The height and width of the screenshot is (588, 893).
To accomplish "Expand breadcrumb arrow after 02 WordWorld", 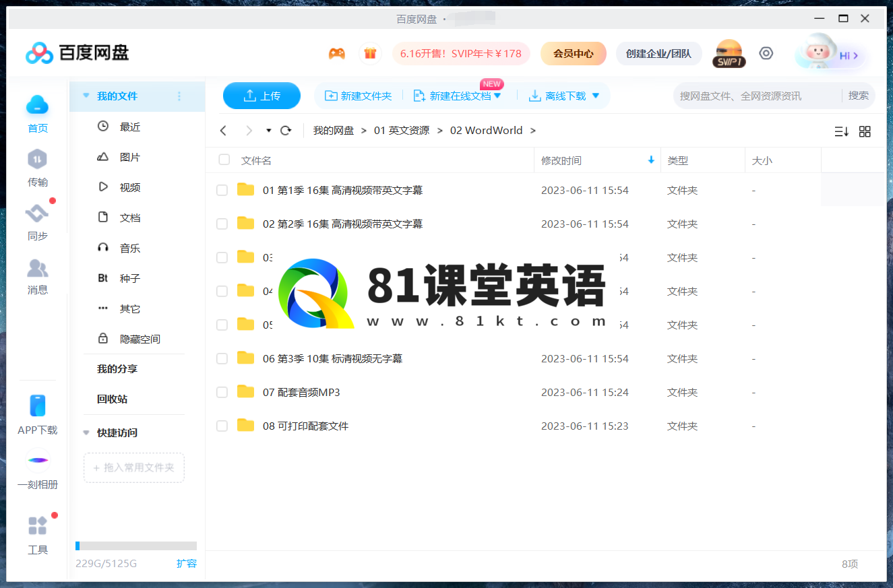I will pos(533,131).
